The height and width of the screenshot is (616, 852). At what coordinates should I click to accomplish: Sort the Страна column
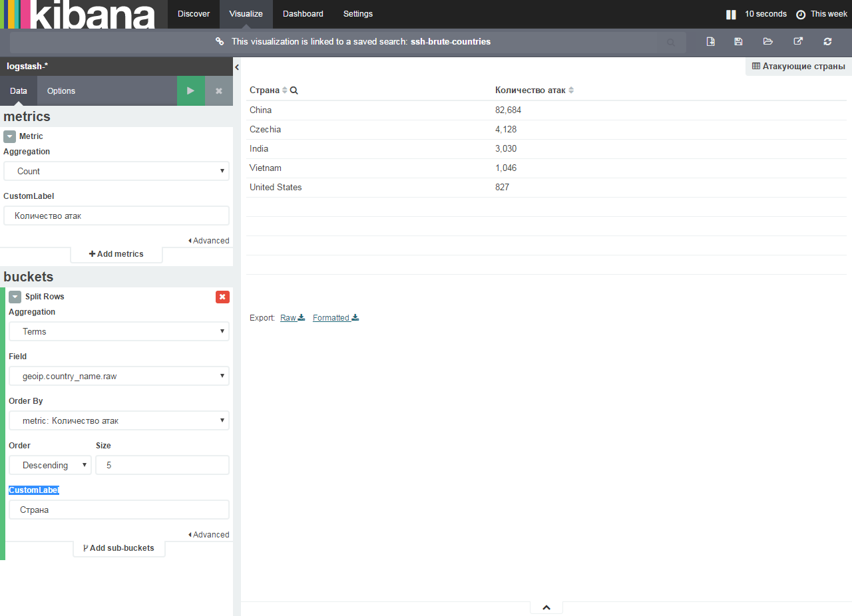tap(285, 90)
